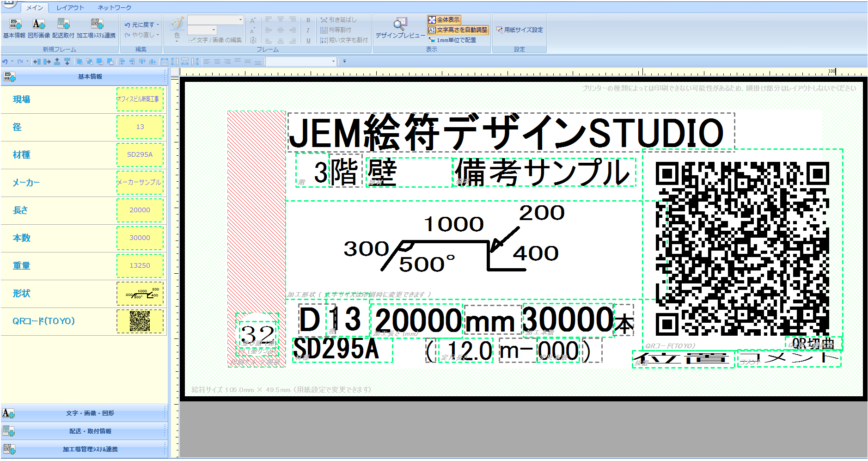Select the 材種 field SD295A in panel
The image size is (868, 461).
(x=140, y=155)
